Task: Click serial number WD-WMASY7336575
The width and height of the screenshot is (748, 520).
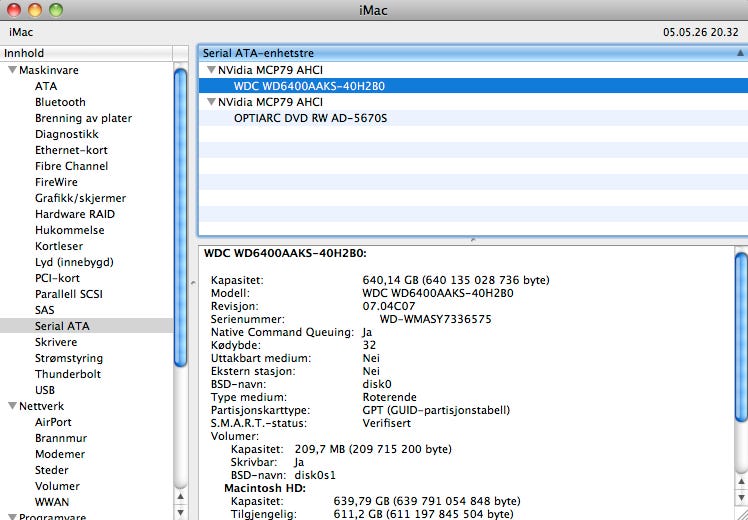Action: click(435, 319)
